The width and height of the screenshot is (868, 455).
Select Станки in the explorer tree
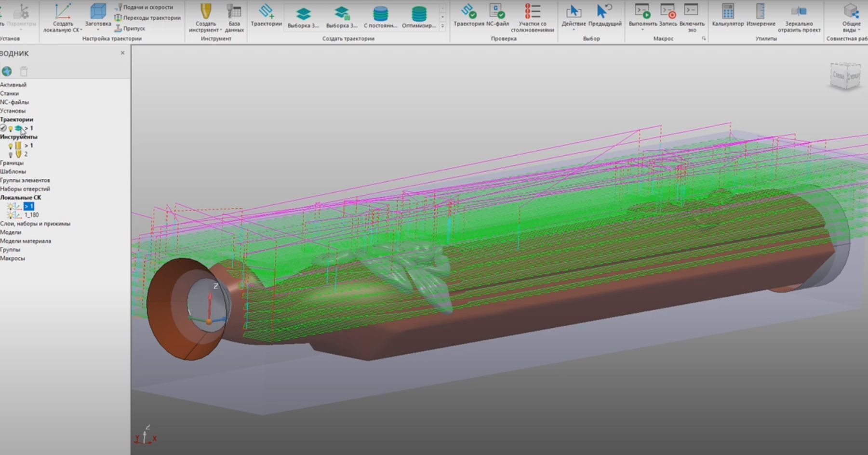[10, 94]
